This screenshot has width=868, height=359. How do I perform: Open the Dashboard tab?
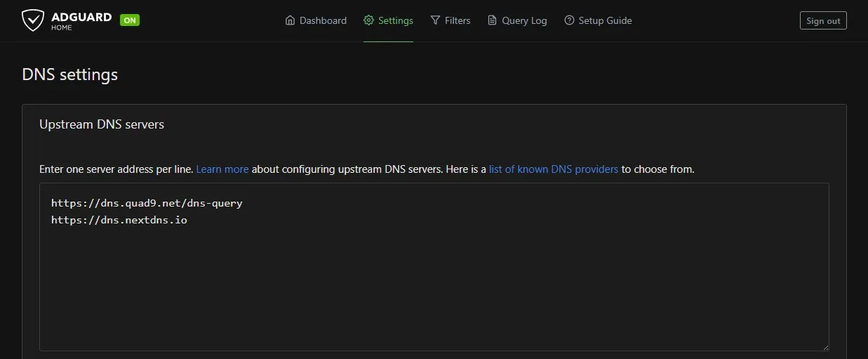pos(316,20)
